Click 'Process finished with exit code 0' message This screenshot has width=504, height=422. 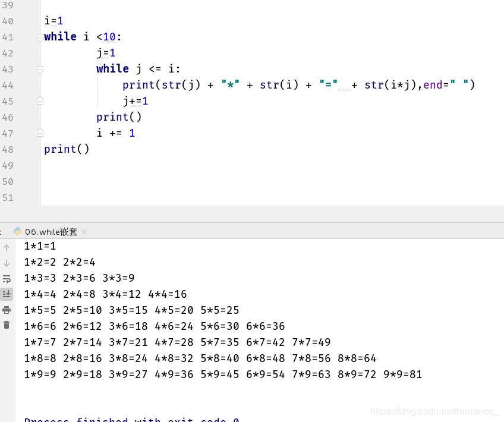click(132, 420)
